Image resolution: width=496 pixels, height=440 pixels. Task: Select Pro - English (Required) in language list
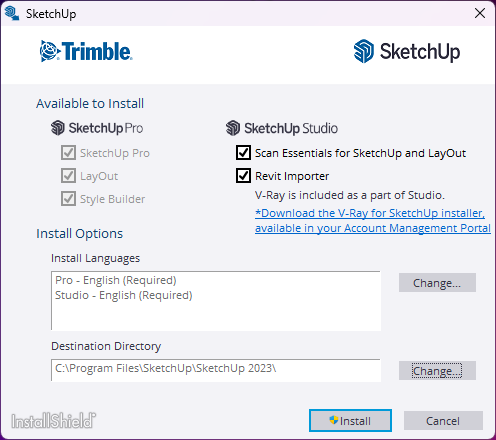coord(116,280)
